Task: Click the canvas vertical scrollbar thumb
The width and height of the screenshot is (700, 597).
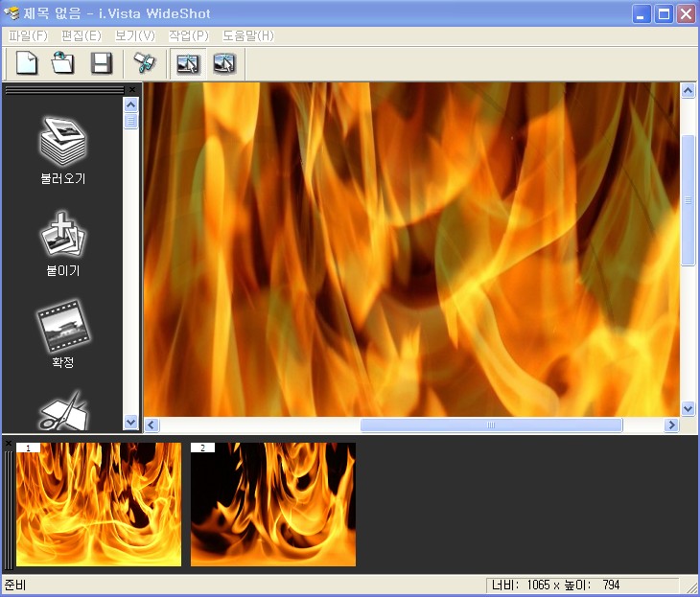Action: tap(688, 200)
